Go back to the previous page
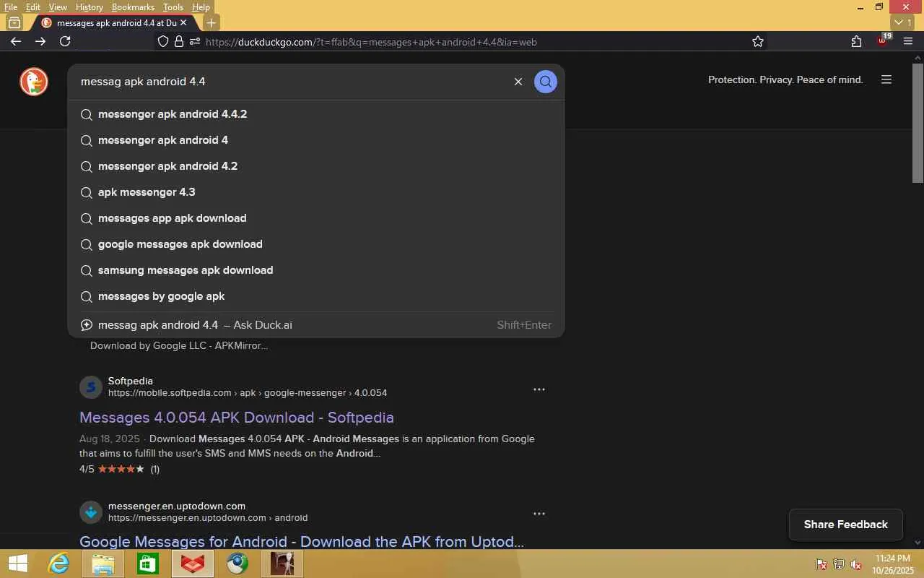Image resolution: width=924 pixels, height=578 pixels. coord(16,41)
